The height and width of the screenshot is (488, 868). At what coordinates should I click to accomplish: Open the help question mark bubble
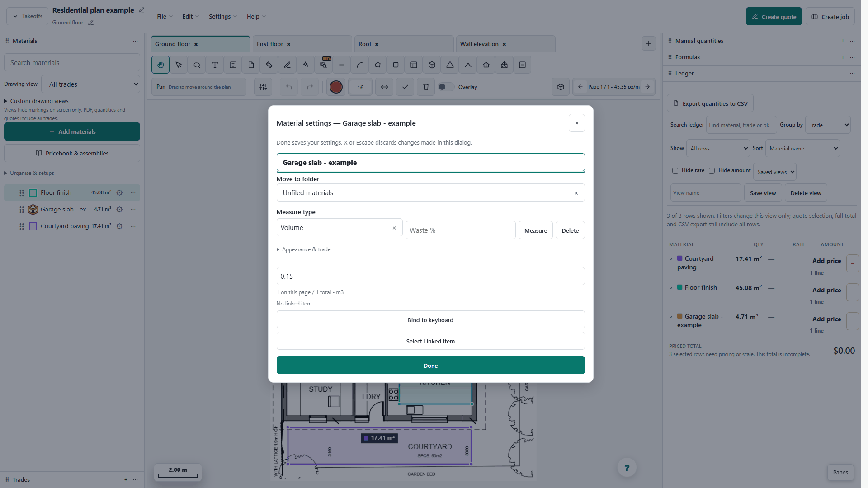627,468
